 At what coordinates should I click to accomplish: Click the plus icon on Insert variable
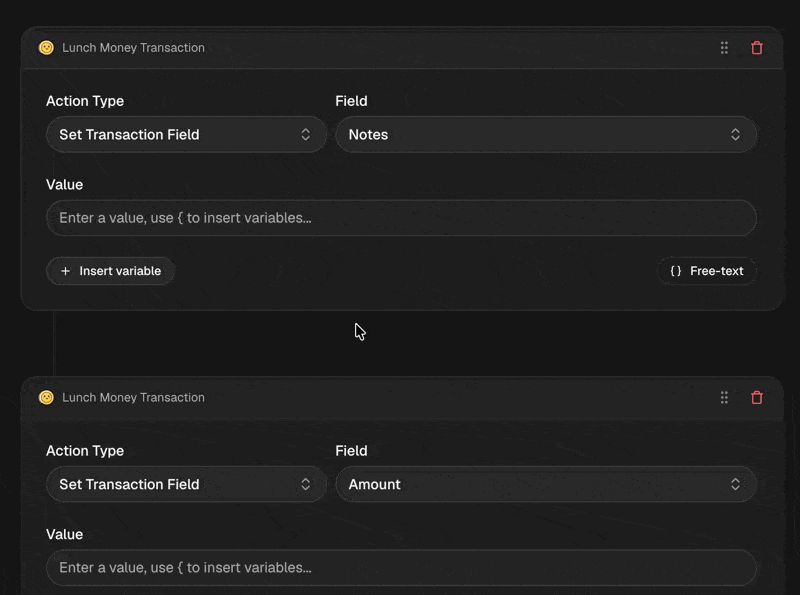tap(65, 271)
